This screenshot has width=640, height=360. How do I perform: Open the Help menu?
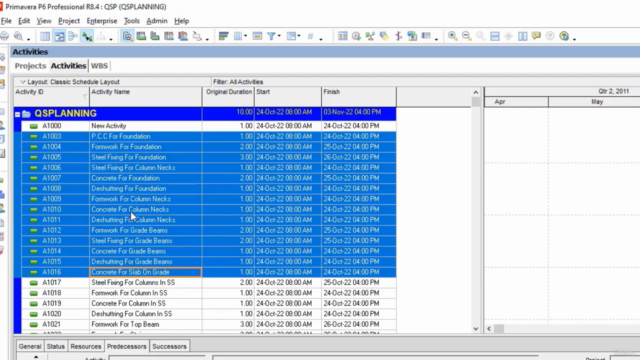point(181,21)
